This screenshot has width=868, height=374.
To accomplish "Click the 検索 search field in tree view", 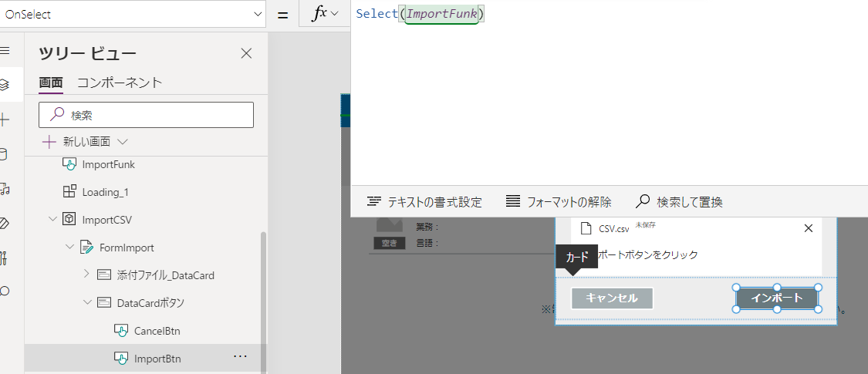I will (146, 115).
